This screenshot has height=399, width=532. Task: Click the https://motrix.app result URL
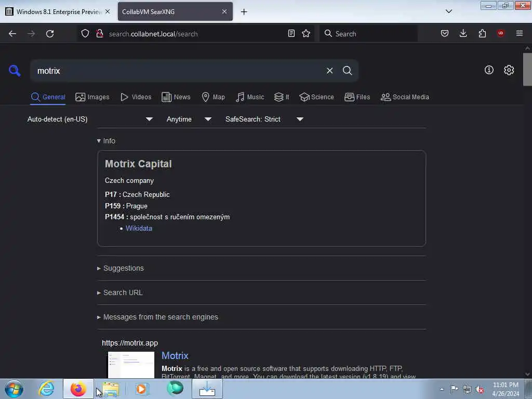point(129,343)
